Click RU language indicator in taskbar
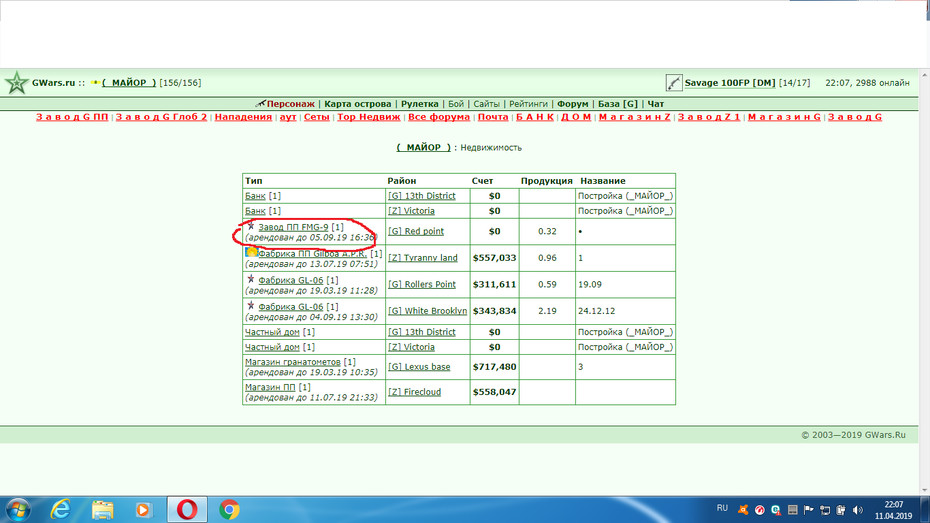The height and width of the screenshot is (523, 930). (722, 508)
